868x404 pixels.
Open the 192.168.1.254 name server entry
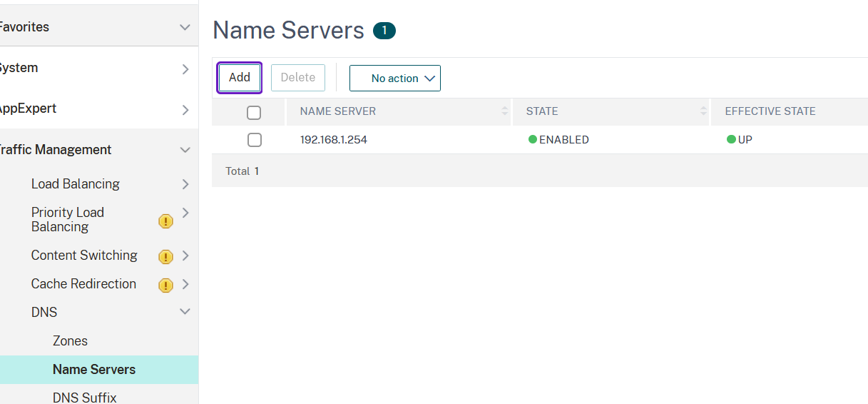coord(334,140)
